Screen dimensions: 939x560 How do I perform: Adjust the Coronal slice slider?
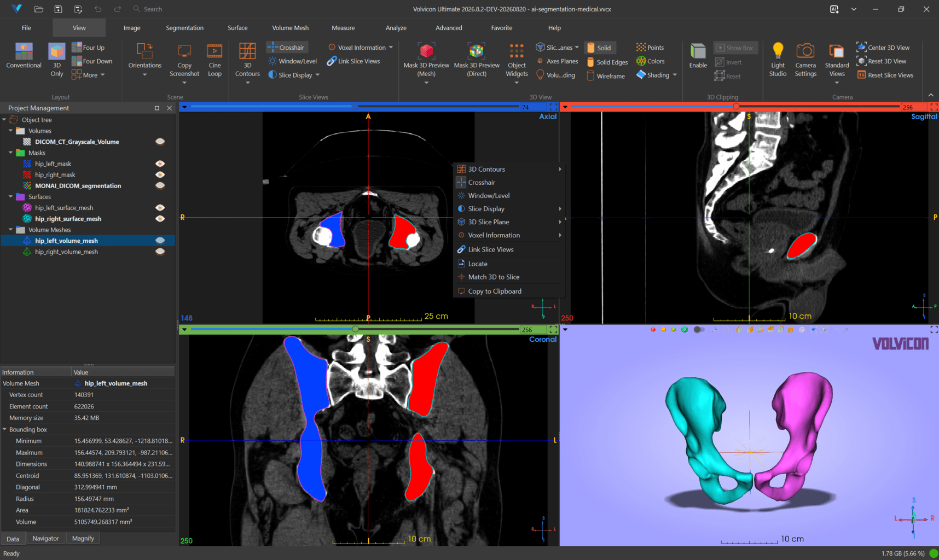click(355, 329)
